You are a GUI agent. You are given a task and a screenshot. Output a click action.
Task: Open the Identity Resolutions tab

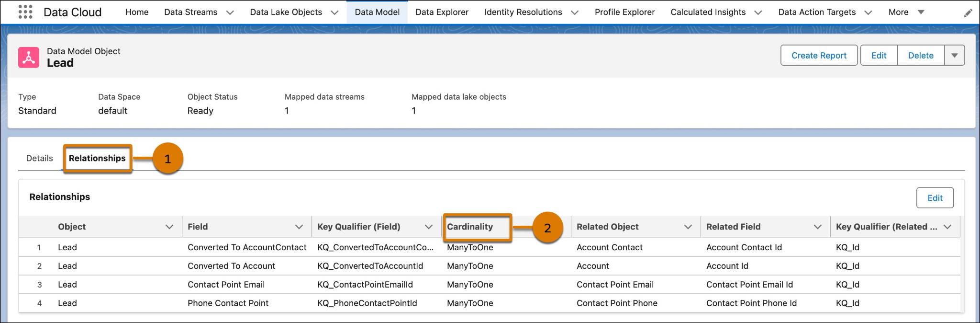point(523,12)
